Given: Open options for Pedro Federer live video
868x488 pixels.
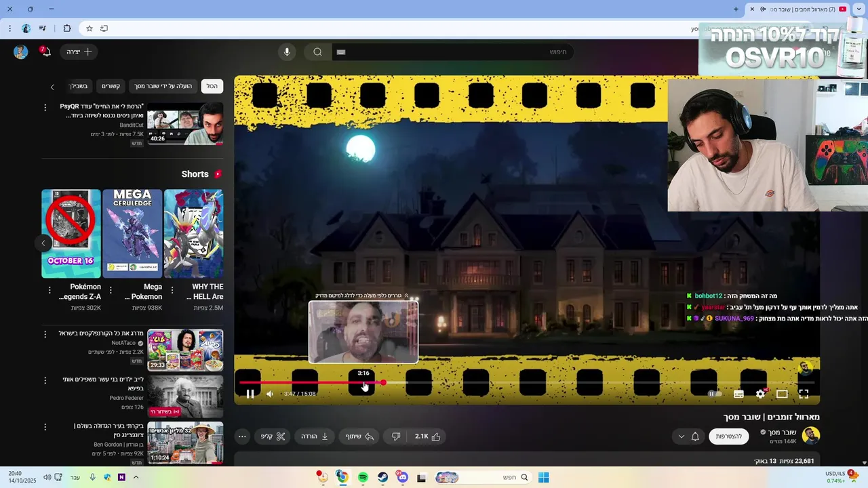Looking at the screenshot, I should [45, 380].
